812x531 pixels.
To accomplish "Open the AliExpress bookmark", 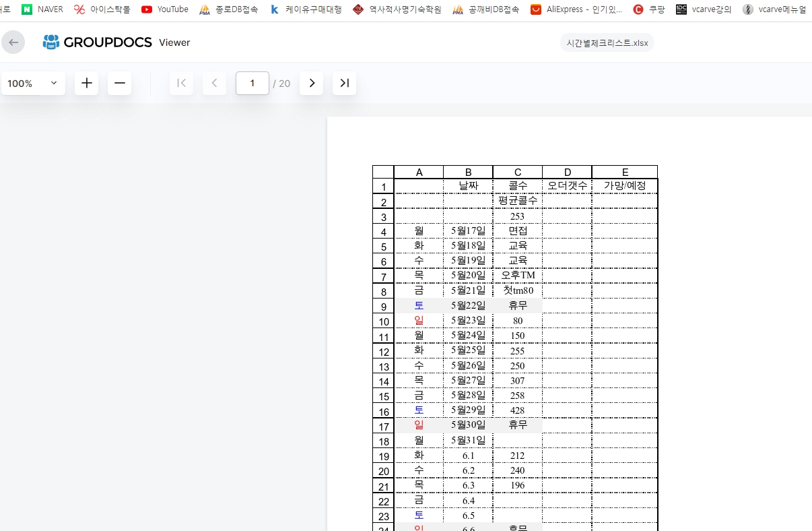I will (x=576, y=9).
